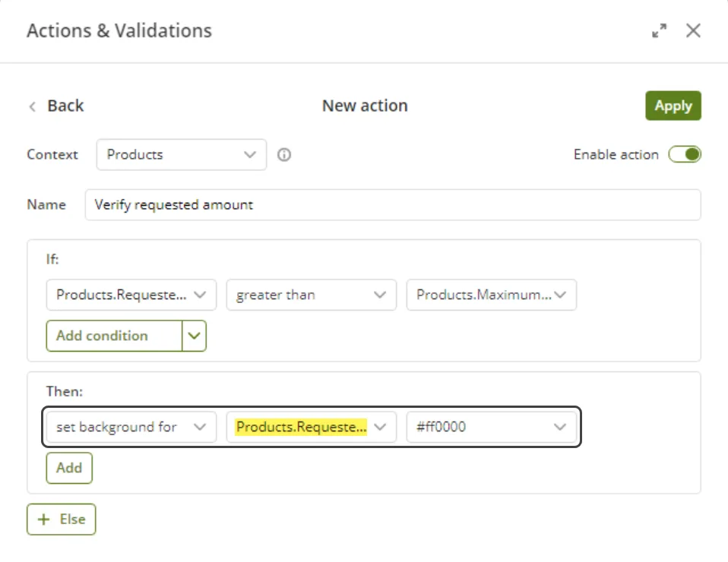Click the Apply button
This screenshot has height=562, width=728.
[x=673, y=106]
